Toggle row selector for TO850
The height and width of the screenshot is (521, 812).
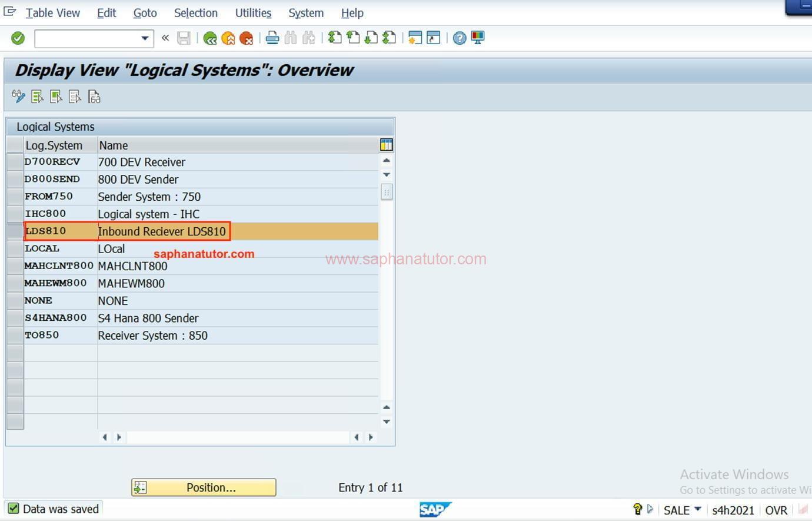tap(15, 336)
